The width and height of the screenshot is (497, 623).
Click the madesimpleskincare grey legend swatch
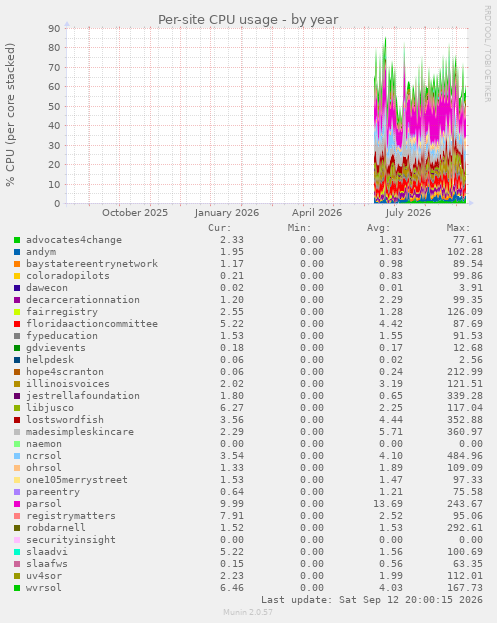(17, 432)
